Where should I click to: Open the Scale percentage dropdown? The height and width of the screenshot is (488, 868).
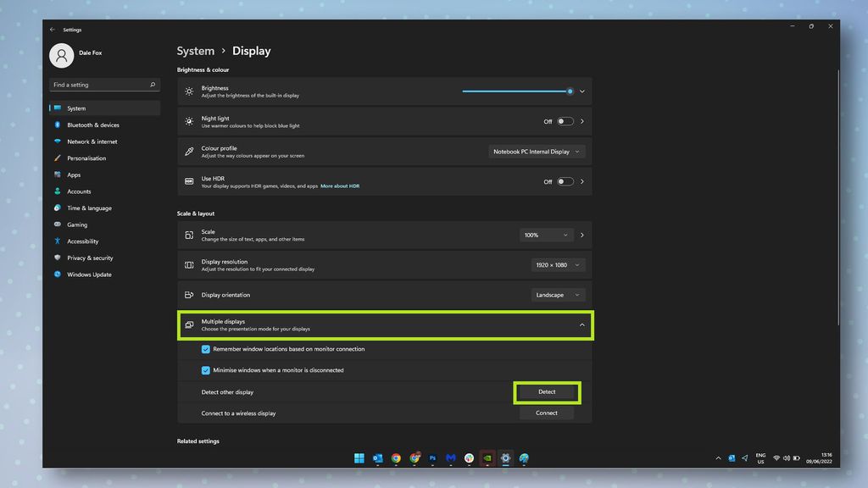(x=547, y=235)
